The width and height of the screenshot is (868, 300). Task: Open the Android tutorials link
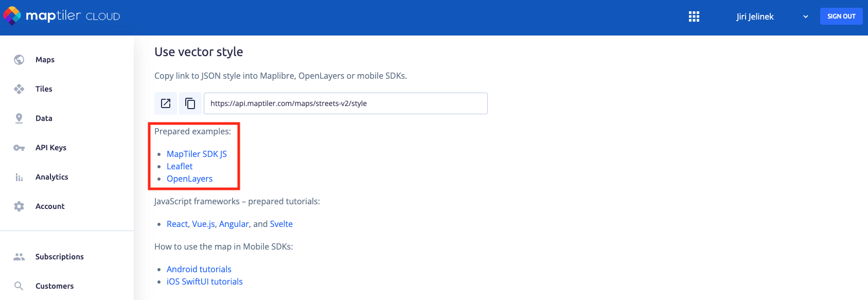click(x=199, y=269)
